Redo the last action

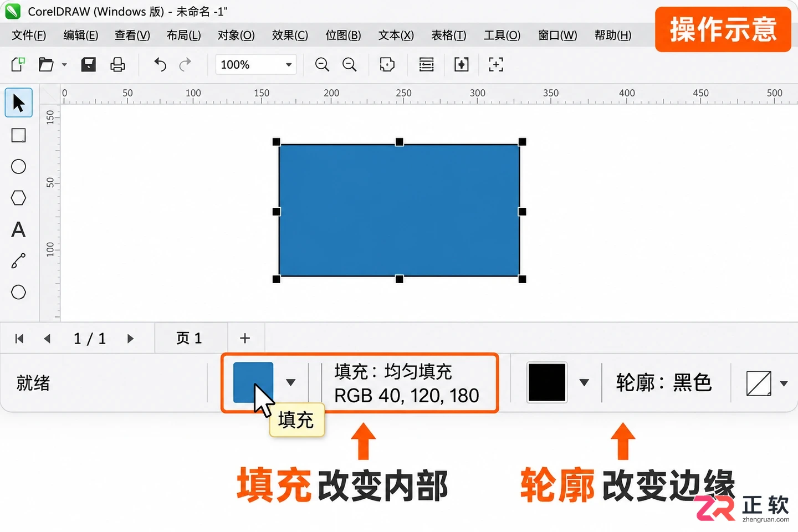[185, 65]
